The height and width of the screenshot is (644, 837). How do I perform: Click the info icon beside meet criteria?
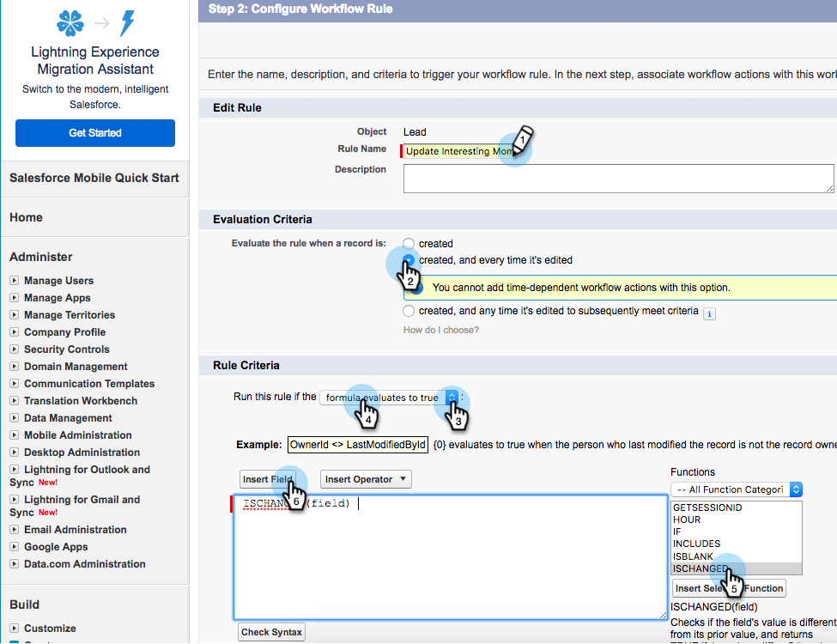(709, 314)
